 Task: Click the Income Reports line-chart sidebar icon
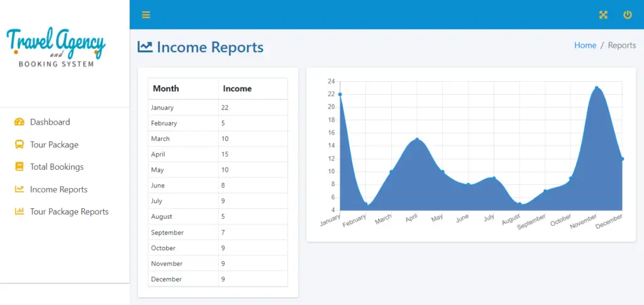click(19, 189)
